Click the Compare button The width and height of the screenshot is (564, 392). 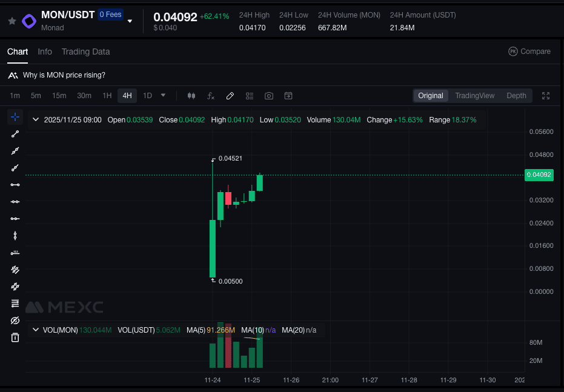[529, 51]
